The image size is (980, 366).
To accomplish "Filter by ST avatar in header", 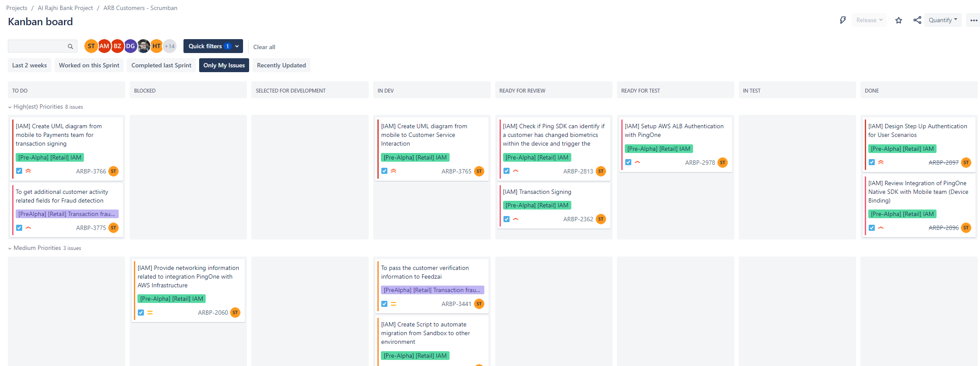I will click(x=91, y=46).
